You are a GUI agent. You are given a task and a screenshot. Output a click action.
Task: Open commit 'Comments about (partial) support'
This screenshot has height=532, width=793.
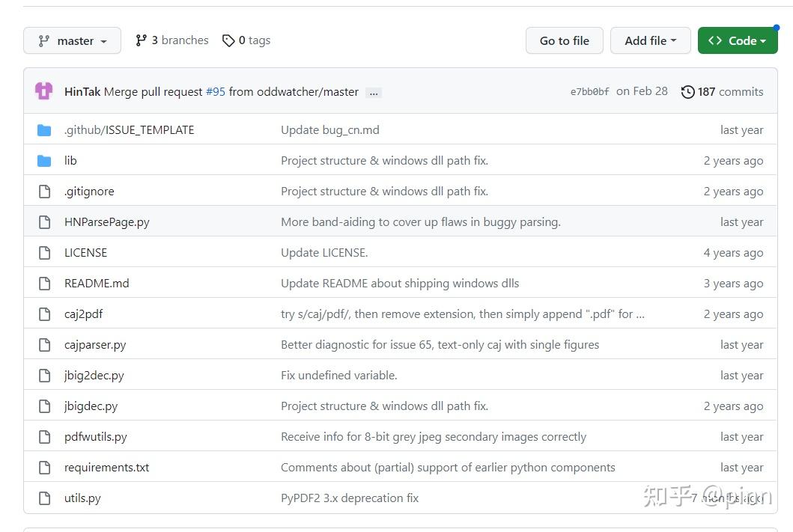pyautogui.click(x=448, y=468)
